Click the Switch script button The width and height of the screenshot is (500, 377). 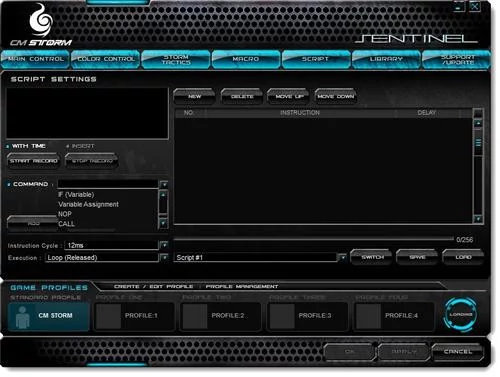[x=372, y=257]
